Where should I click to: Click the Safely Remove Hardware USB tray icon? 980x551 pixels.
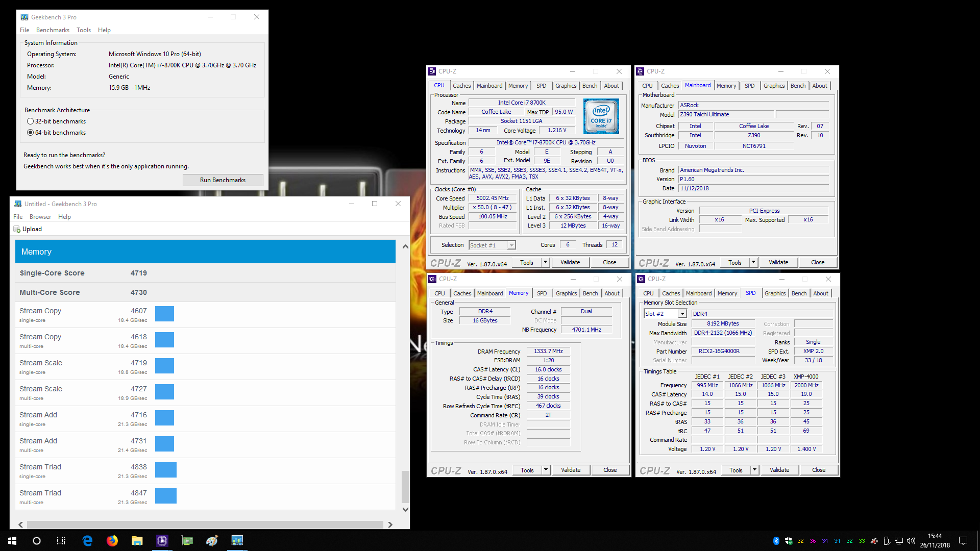tap(887, 541)
